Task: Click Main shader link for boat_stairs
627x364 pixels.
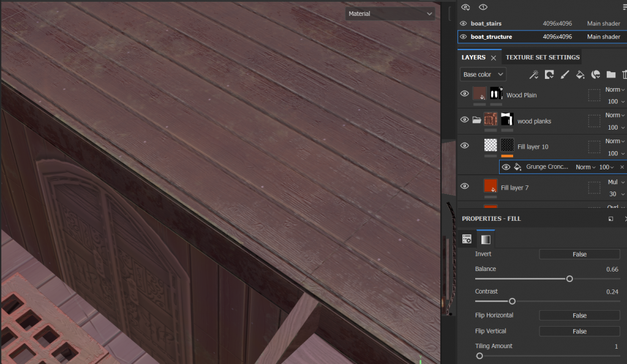Action: pyautogui.click(x=603, y=24)
